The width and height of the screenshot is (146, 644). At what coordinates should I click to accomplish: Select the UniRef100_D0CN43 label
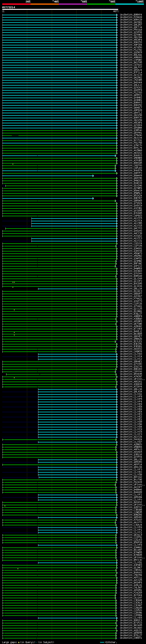click(x=131, y=271)
